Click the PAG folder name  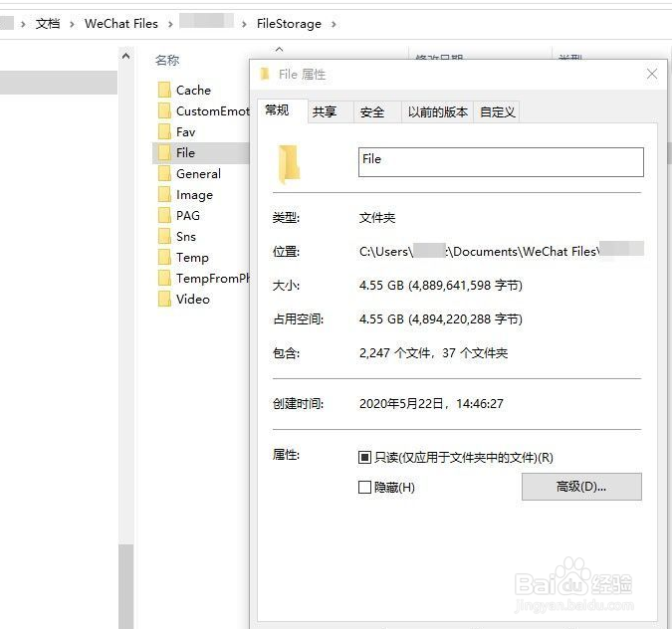coord(188,216)
